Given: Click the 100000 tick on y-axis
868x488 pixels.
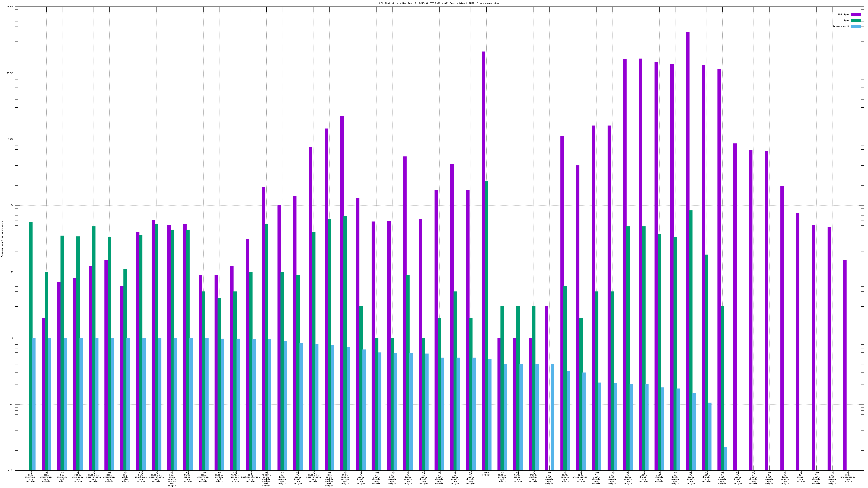Looking at the screenshot, I should point(9,7).
